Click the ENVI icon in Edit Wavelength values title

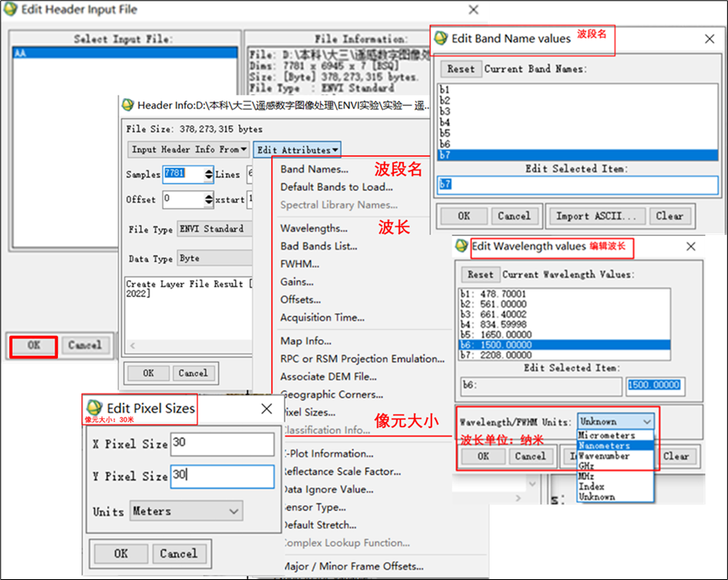(x=462, y=245)
